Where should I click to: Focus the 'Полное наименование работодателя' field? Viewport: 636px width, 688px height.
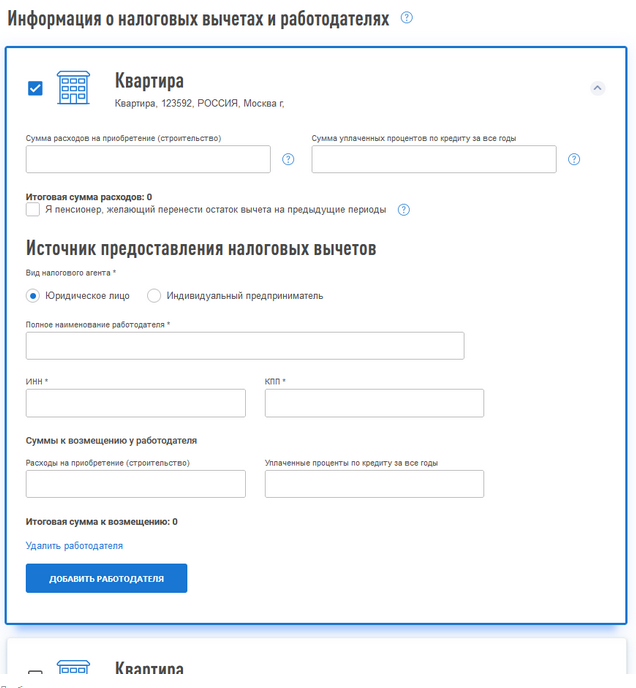(245, 346)
